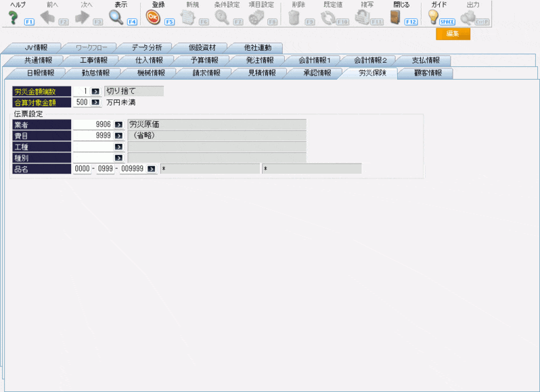Screen dimensions: 540x392
Task: Open the ガイド light bulb guide
Action: 433,18
